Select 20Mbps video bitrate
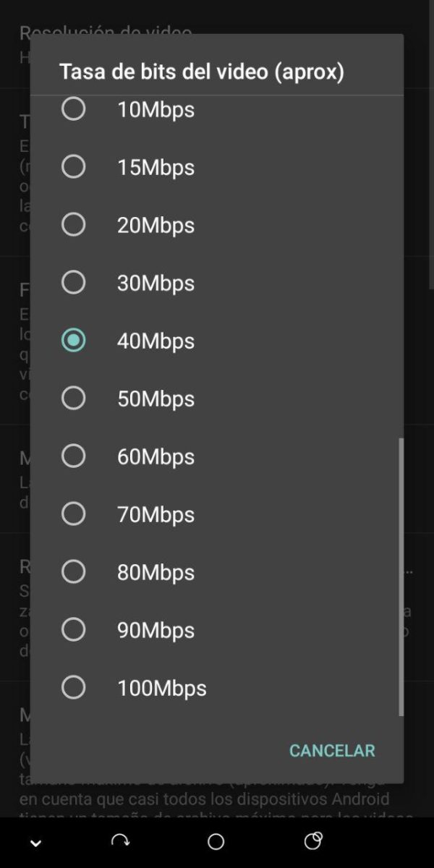The width and height of the screenshot is (434, 868). pos(217,225)
